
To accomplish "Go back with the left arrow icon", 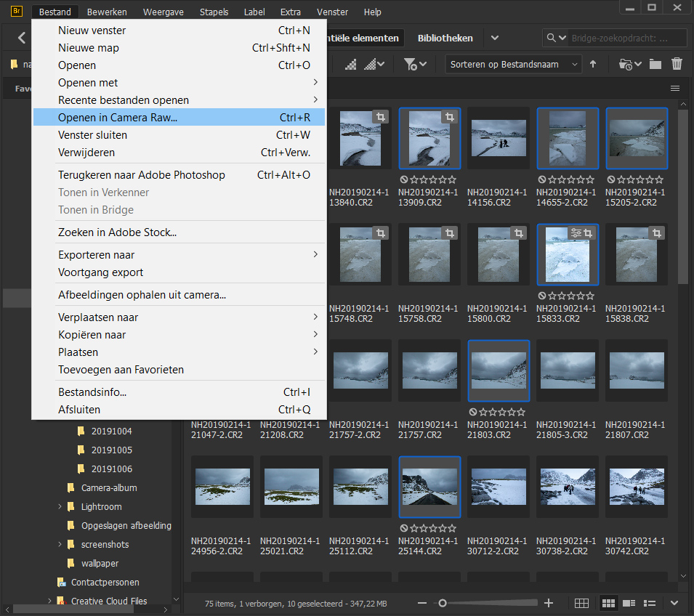I will click(x=22, y=38).
